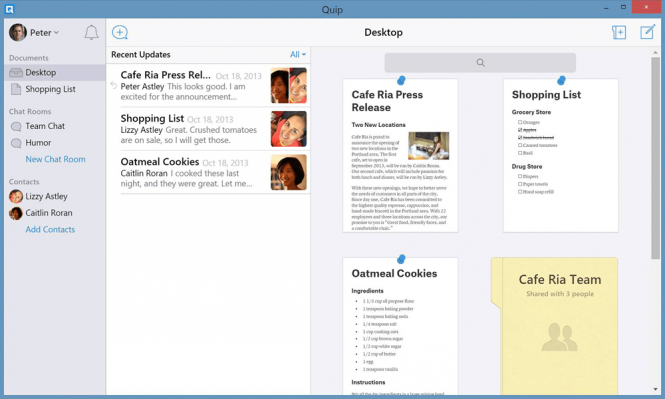Open the Humor chat room
The height and width of the screenshot is (399, 665).
pyautogui.click(x=55, y=143)
